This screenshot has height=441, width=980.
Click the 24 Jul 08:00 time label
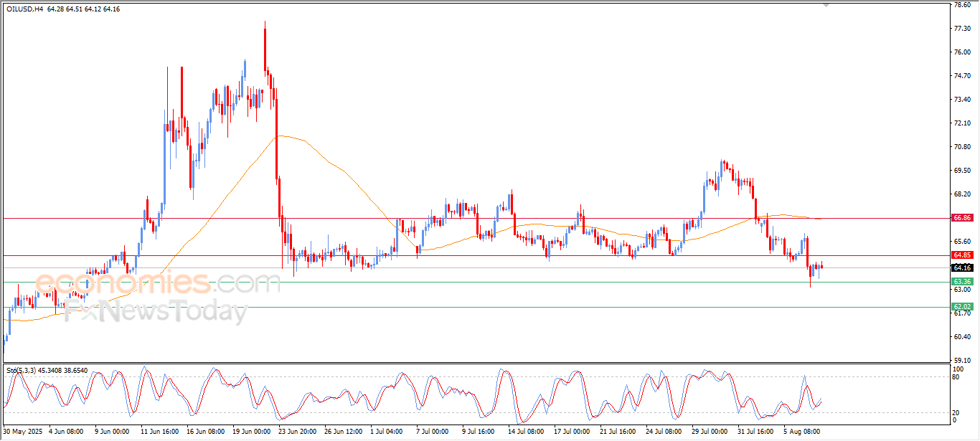click(x=665, y=432)
